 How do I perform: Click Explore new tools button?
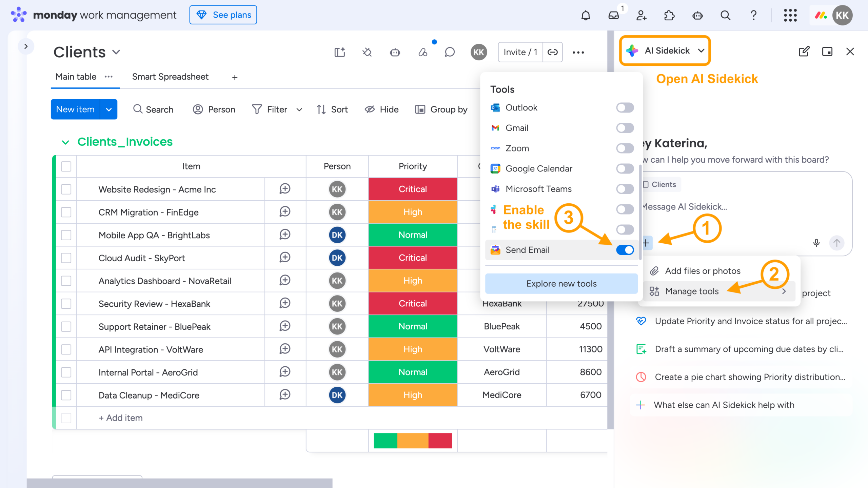tap(561, 284)
